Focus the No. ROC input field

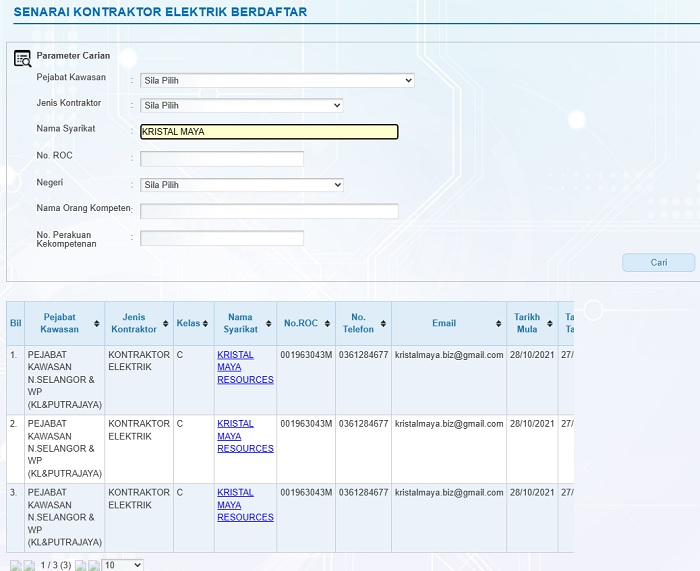(222, 158)
